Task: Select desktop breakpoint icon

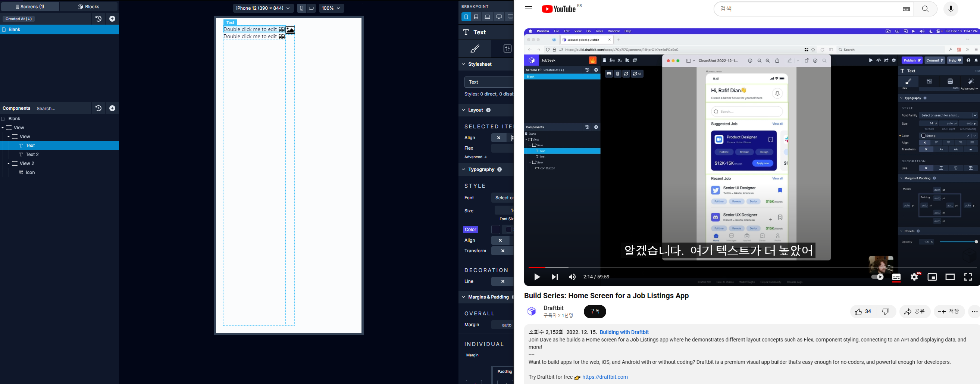Action: tap(499, 17)
